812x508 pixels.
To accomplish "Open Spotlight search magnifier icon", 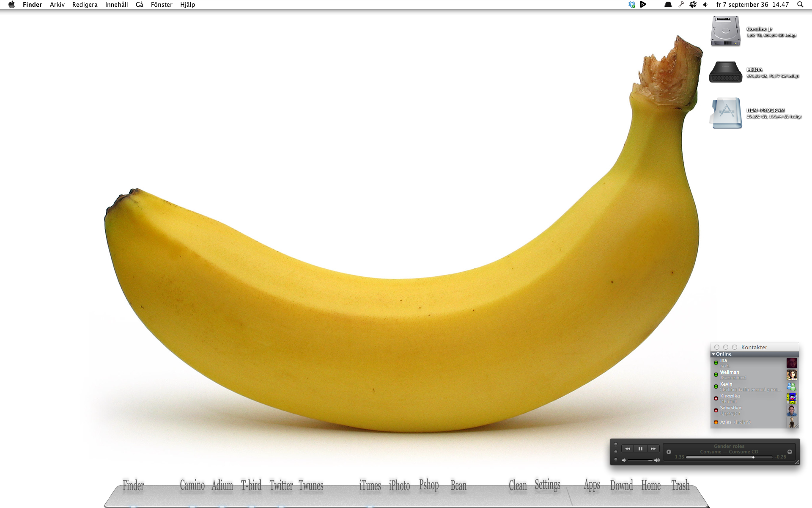I will [800, 5].
